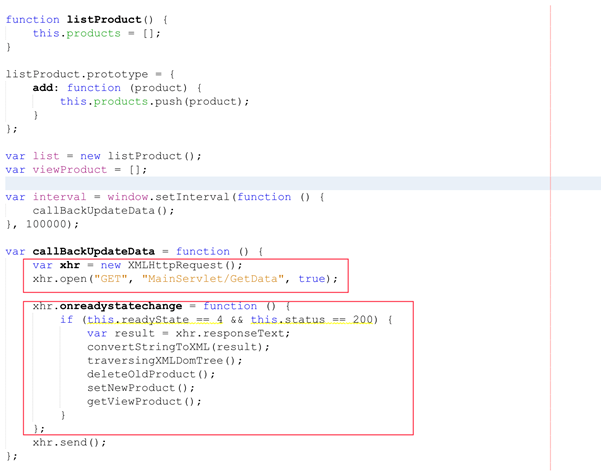Click the 'listProduct.prototype = {' line

[90, 74]
